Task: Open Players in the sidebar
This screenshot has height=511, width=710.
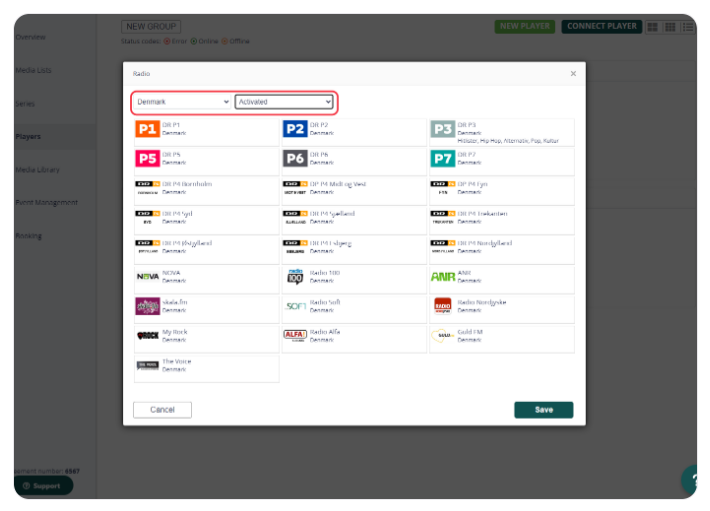Action: click(28, 137)
